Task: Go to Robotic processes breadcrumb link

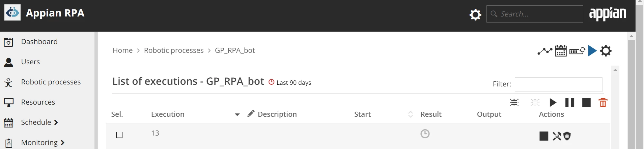Action: (174, 50)
